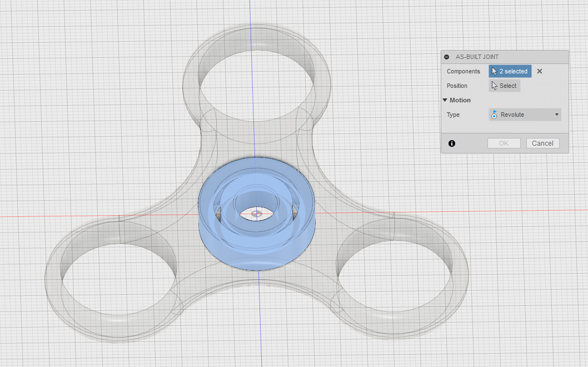Screen dimensions: 588x367
Task: Click the OK button
Action: (x=504, y=143)
